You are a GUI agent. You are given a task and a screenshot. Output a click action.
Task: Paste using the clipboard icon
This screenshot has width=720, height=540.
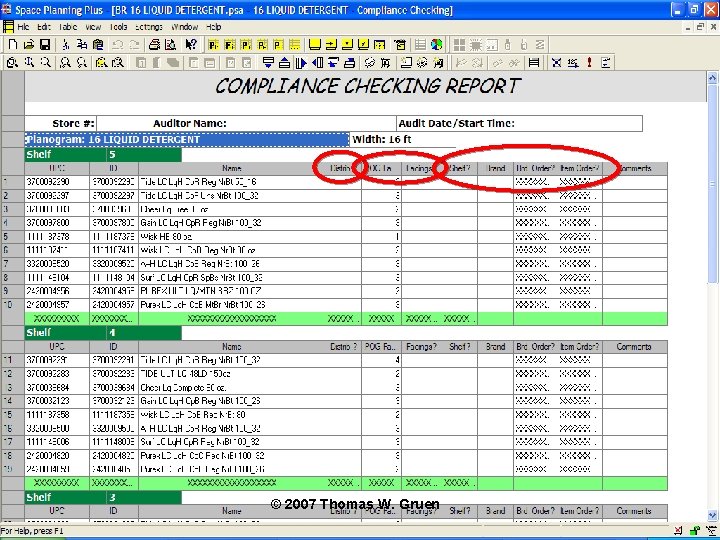[98, 45]
